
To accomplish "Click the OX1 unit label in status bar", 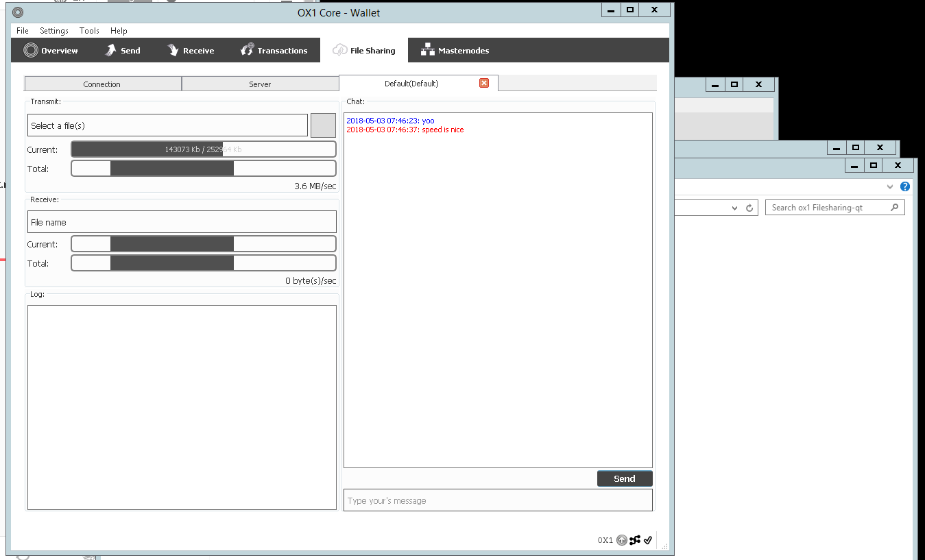I will (605, 540).
